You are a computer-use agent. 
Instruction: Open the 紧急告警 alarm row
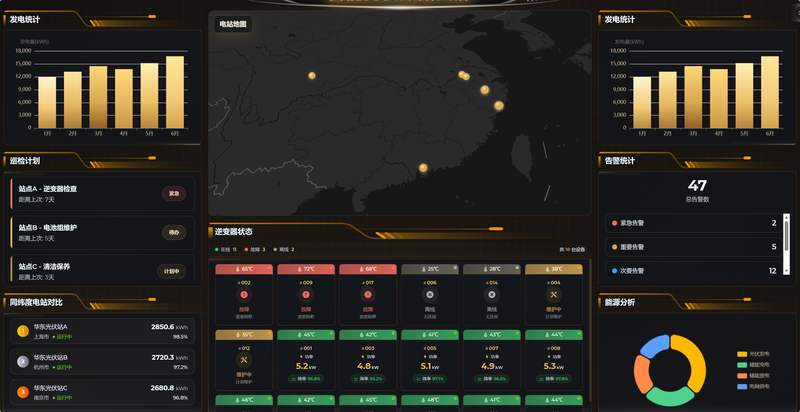tap(692, 223)
